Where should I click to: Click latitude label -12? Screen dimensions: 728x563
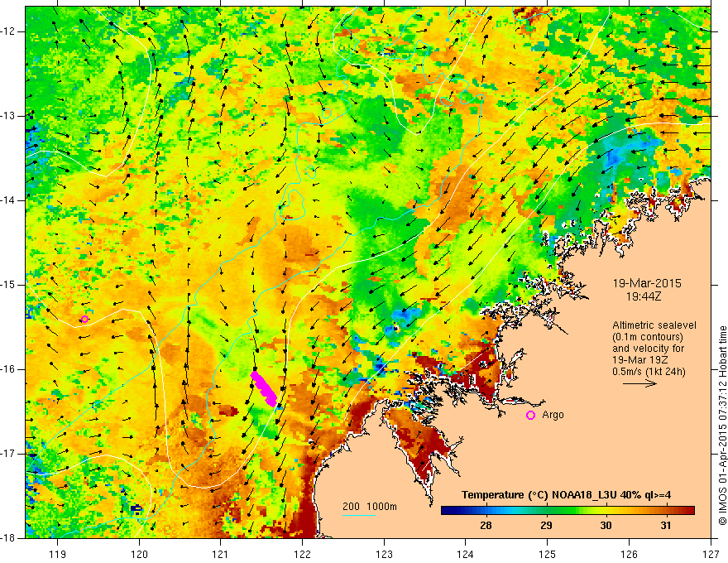(9, 31)
